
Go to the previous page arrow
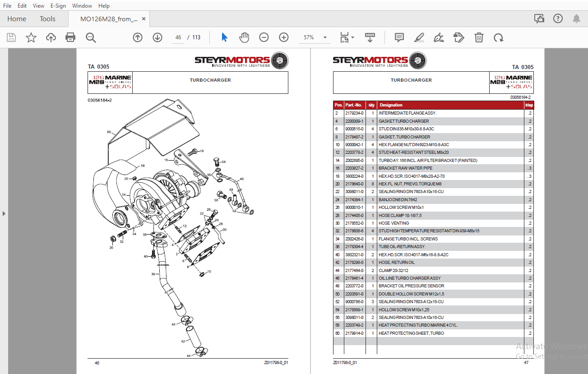tap(138, 37)
